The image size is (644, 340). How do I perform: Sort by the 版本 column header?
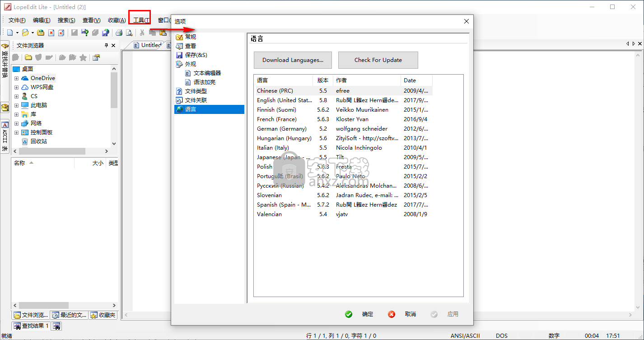pyautogui.click(x=323, y=80)
